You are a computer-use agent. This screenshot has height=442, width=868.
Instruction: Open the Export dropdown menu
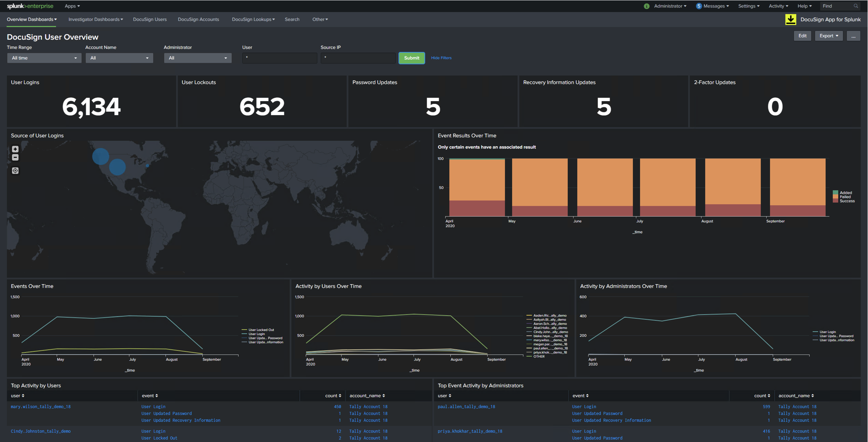[829, 36]
